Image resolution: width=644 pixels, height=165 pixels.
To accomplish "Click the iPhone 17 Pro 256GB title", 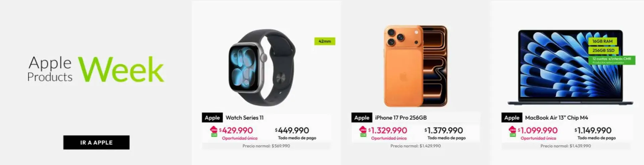I will click(401, 118).
